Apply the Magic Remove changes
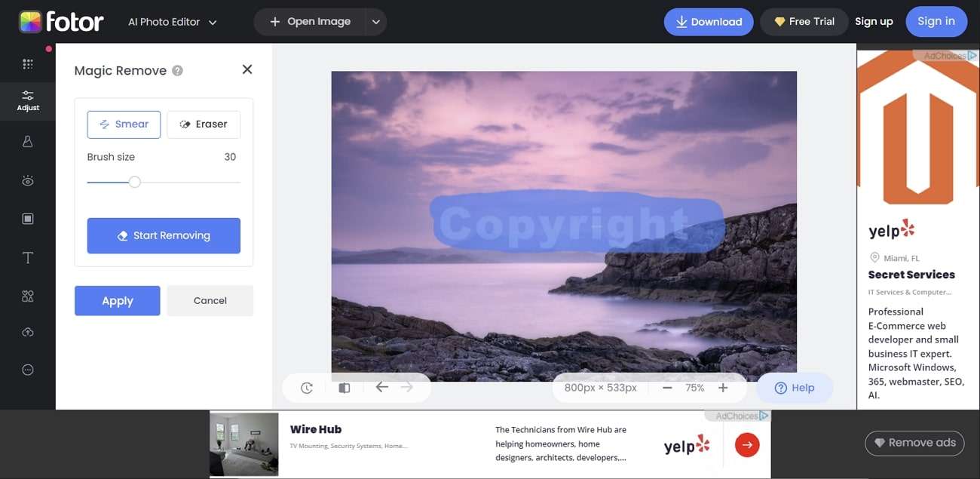 [118, 300]
